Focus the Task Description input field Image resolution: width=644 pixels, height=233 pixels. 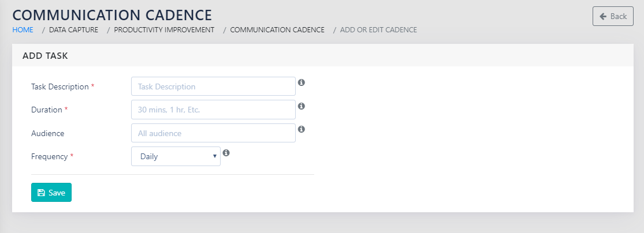pyautogui.click(x=213, y=87)
